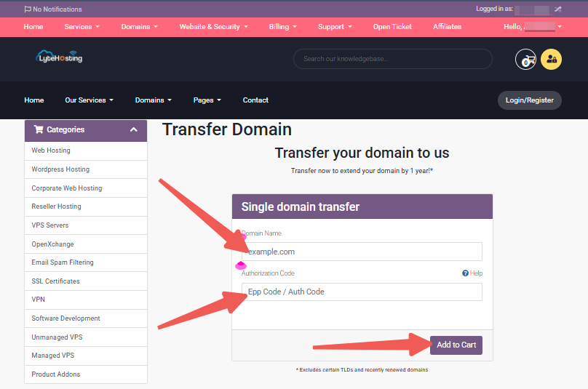Click the shuffle icon beside Logged in as
Image resolution: width=588 pixels, height=389 pixels.
[558, 9]
